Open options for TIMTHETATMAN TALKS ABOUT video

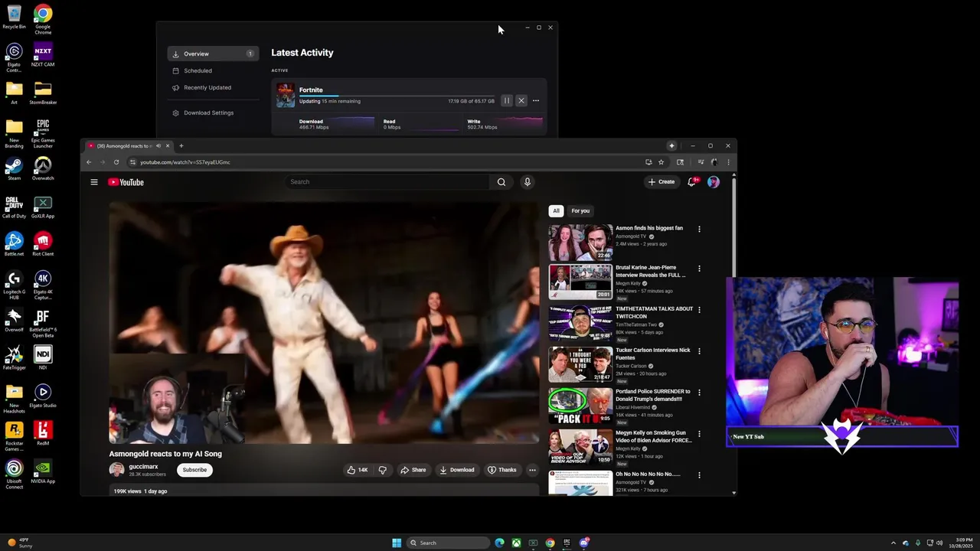(x=699, y=310)
